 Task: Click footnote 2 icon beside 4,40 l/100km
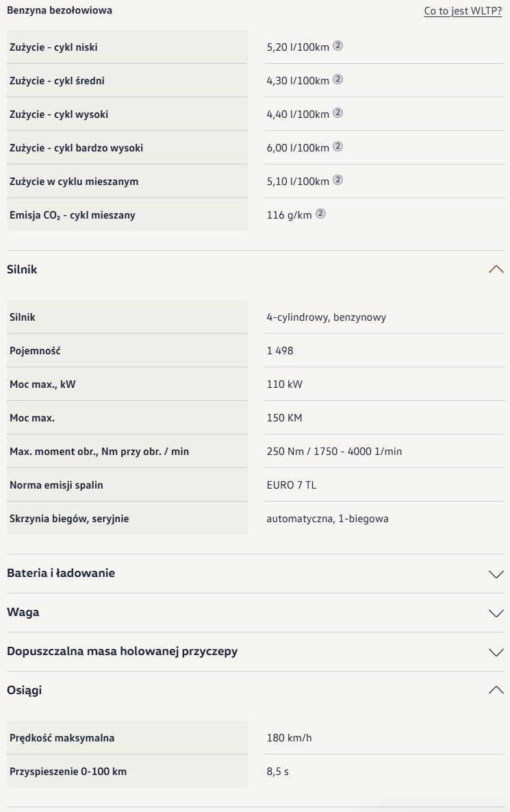point(337,113)
